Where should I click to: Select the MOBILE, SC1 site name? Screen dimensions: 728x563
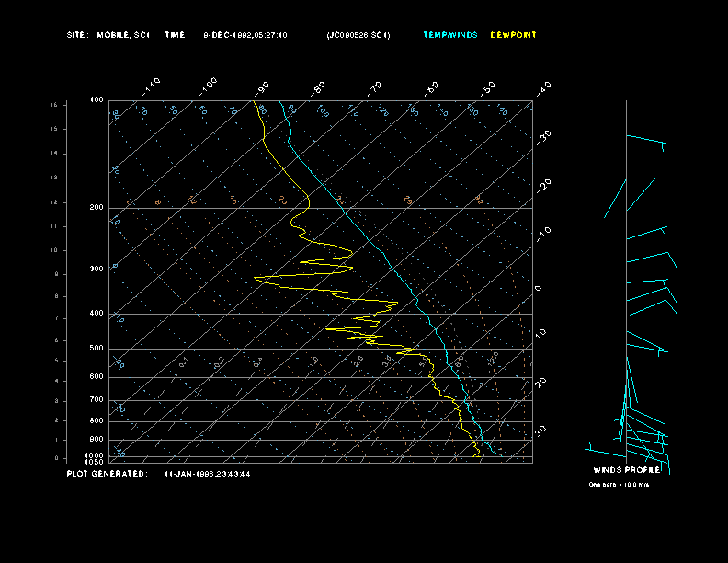pos(122,35)
